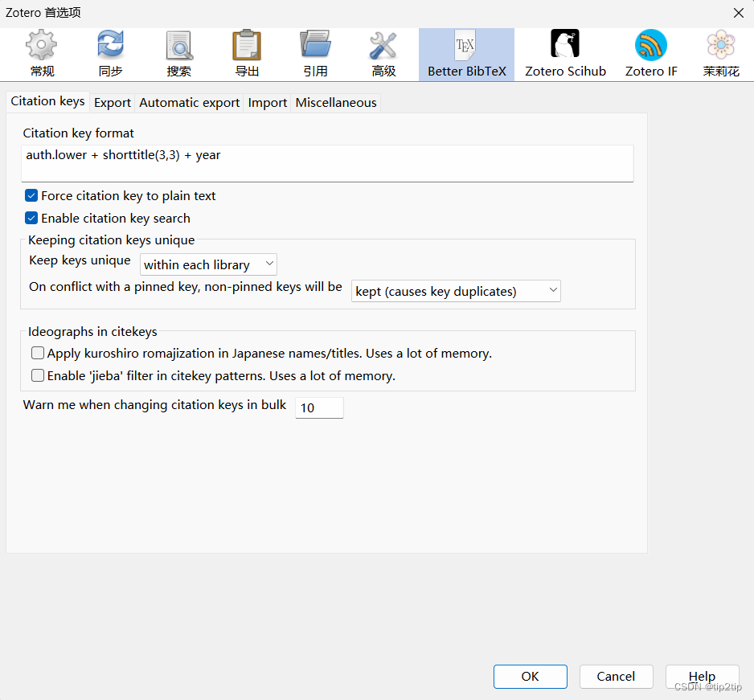Open the non-pinned keys conflict dropdown
This screenshot has width=754, height=700.
tap(456, 291)
